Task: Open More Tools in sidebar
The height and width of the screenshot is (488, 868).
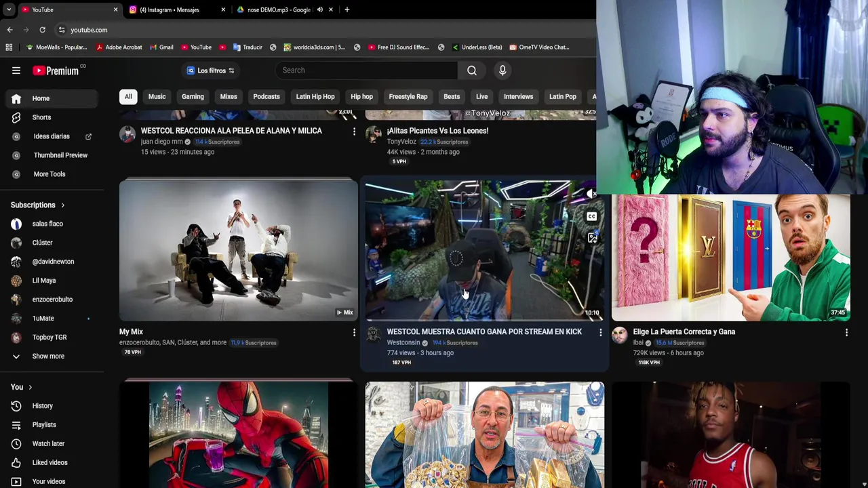Action: click(52, 174)
